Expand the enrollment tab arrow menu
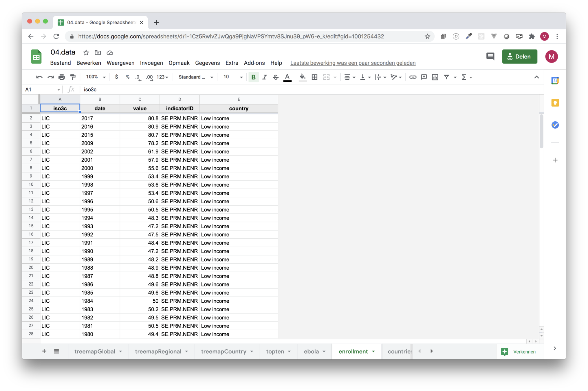This screenshot has height=391, width=588. (x=373, y=351)
